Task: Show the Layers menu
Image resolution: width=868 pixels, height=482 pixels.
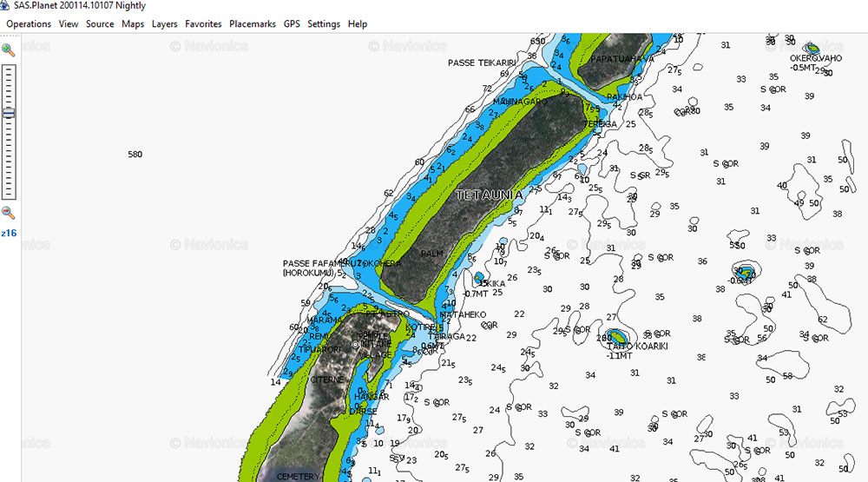Action: click(x=164, y=24)
